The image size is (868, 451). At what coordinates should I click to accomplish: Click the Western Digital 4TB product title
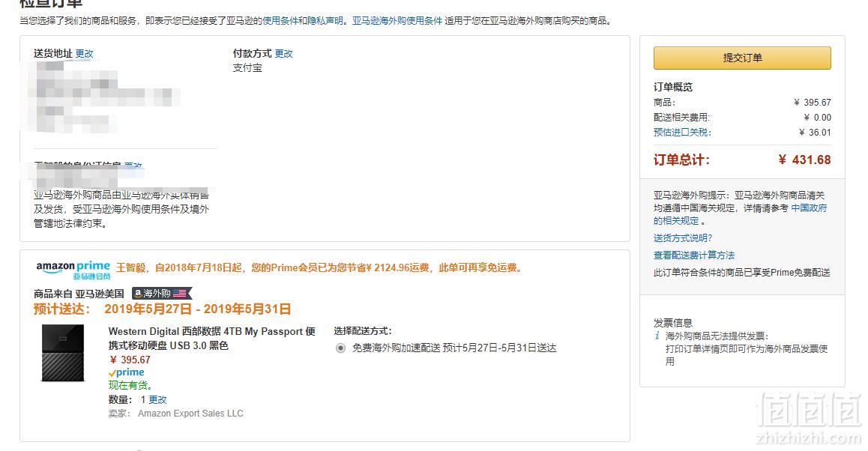[x=211, y=338]
